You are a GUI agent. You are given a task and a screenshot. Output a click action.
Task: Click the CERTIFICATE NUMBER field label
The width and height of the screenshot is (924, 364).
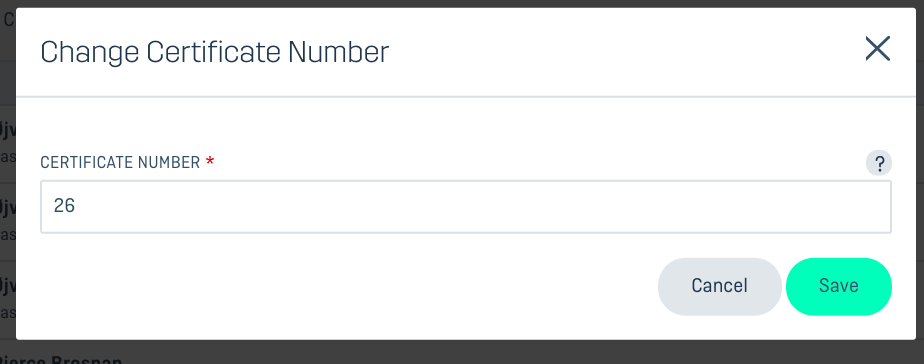(x=120, y=163)
